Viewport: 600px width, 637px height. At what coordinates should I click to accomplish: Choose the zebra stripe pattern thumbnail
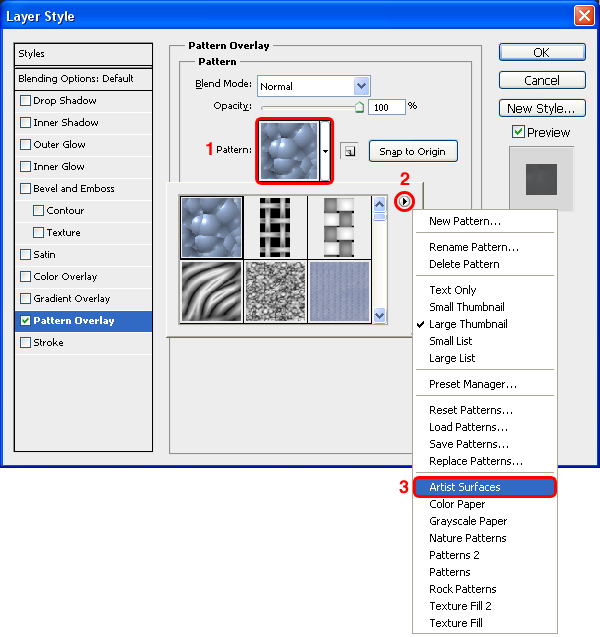[211, 291]
